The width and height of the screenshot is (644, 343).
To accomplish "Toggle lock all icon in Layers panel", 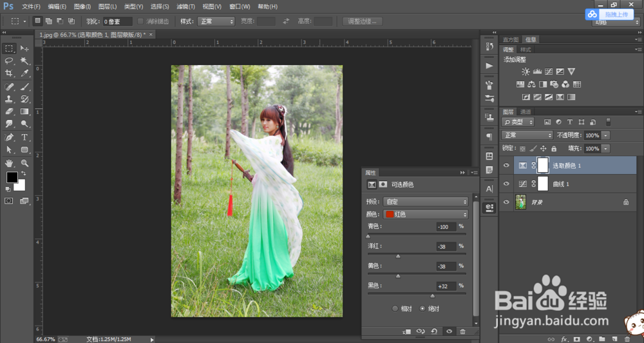I will point(554,148).
